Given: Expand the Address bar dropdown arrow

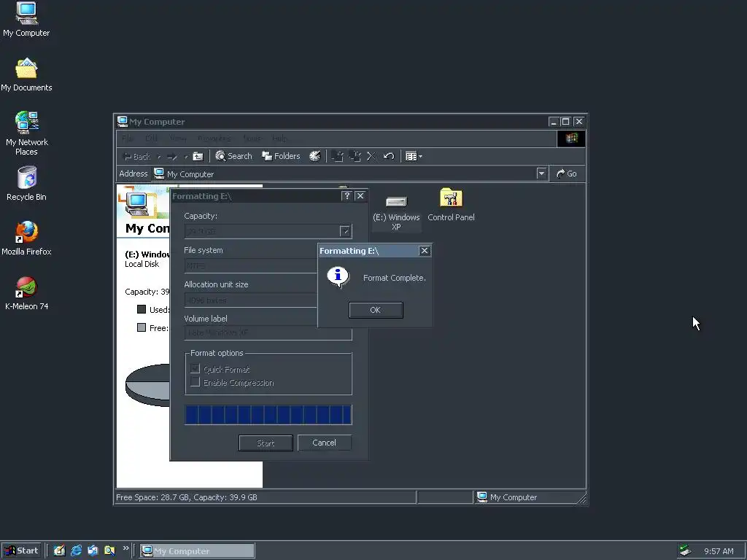Looking at the screenshot, I should click(541, 174).
